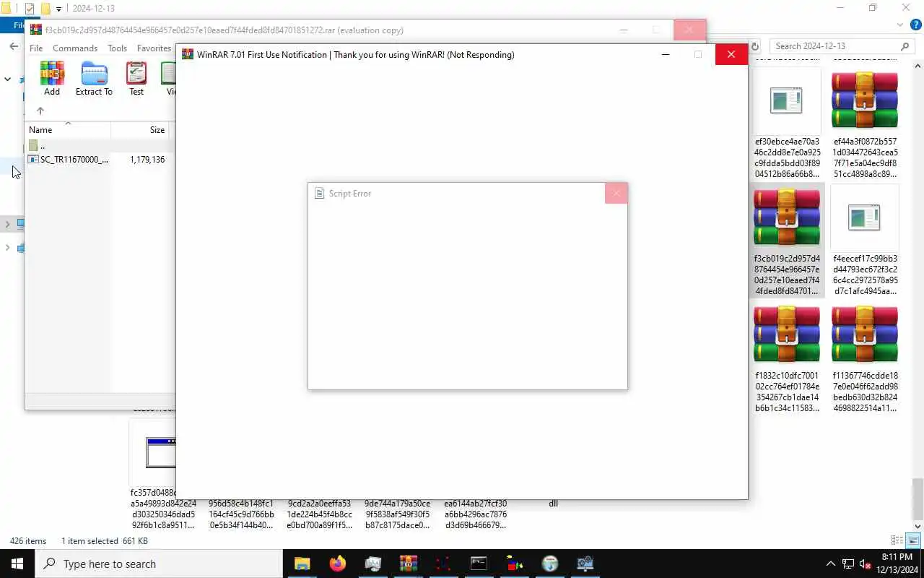Screen dimensions: 924x578
Task: Close the WinRAR First Use Notification window
Action: [x=731, y=54]
